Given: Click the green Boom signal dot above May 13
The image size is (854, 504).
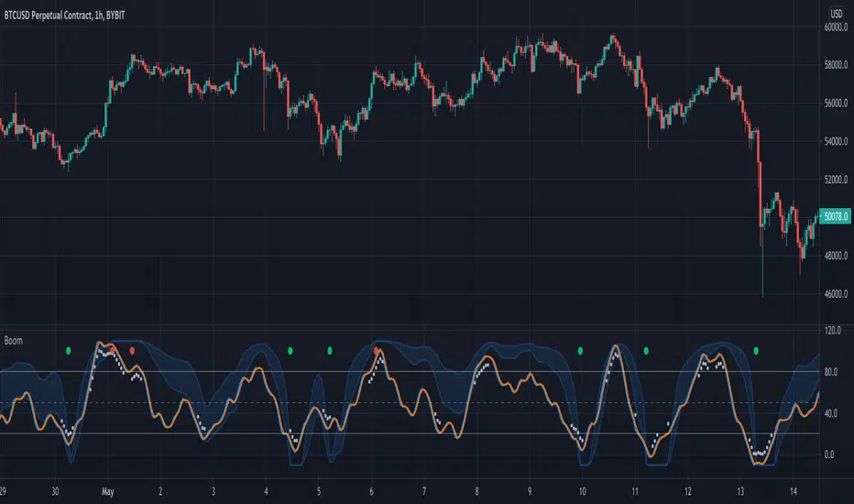Looking at the screenshot, I should pos(756,351).
